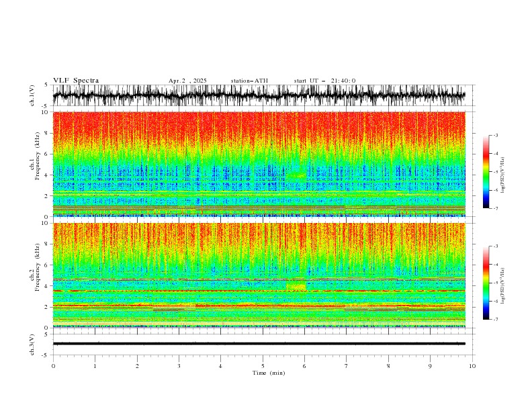Image resolution: width=532 pixels, height=411 pixels.
Task: Click the "ch.3(V)" axis label
Action: pyautogui.click(x=32, y=345)
